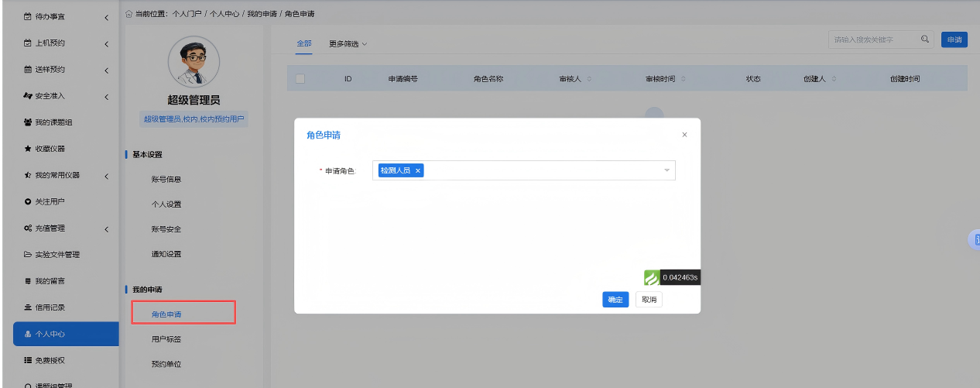The height and width of the screenshot is (388, 980).
Task: Toggle the select-all checkbox in table header
Action: (300, 78)
